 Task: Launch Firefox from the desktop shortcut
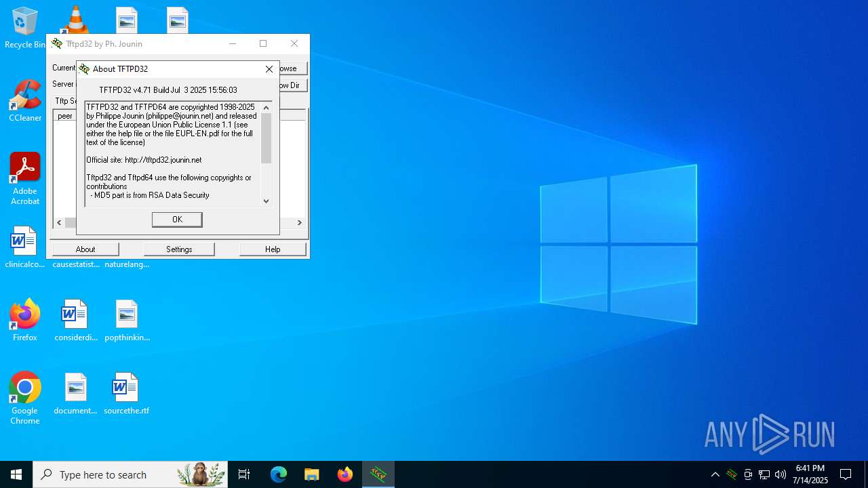click(x=25, y=321)
